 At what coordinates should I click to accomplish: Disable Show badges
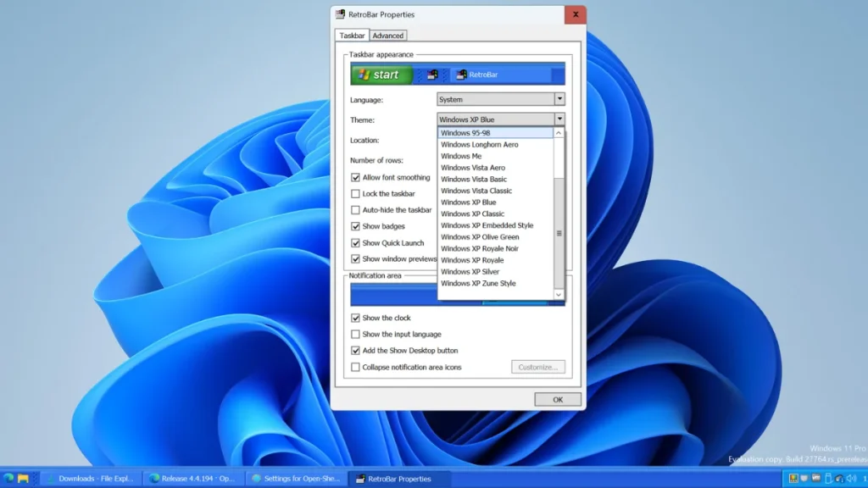[355, 226]
